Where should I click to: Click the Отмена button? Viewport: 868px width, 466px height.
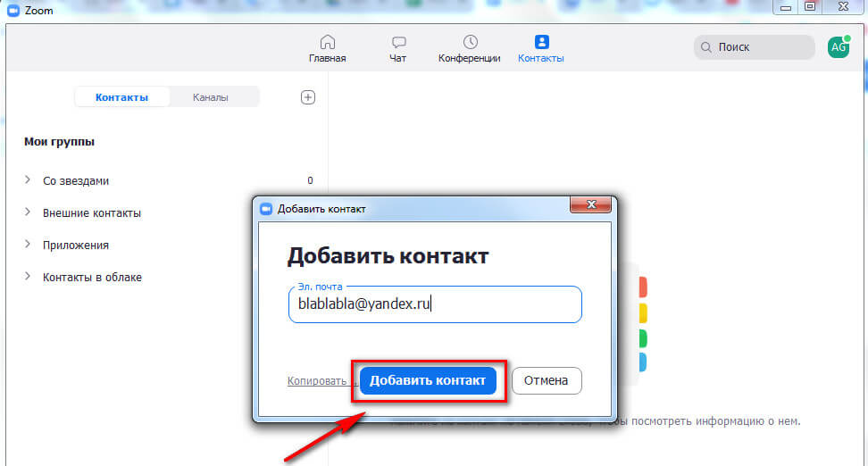547,381
